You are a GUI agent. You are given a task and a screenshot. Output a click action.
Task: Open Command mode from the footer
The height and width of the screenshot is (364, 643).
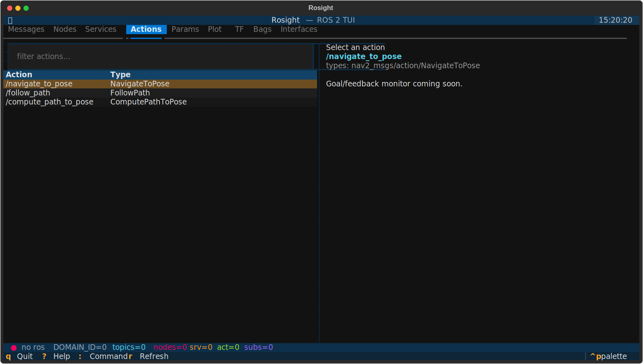[x=103, y=356]
